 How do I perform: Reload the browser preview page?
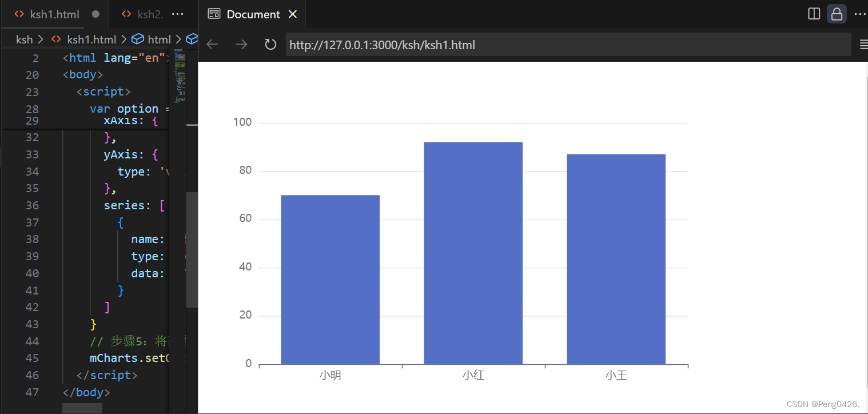pos(270,45)
